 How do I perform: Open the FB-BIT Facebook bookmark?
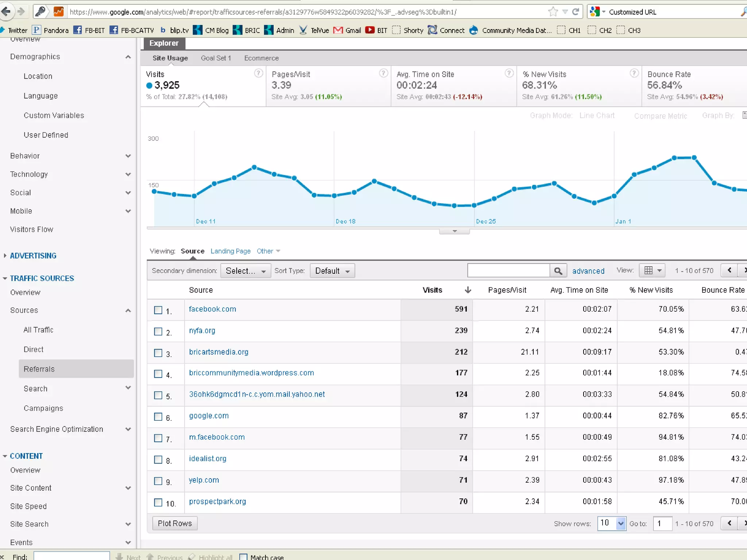click(x=89, y=30)
